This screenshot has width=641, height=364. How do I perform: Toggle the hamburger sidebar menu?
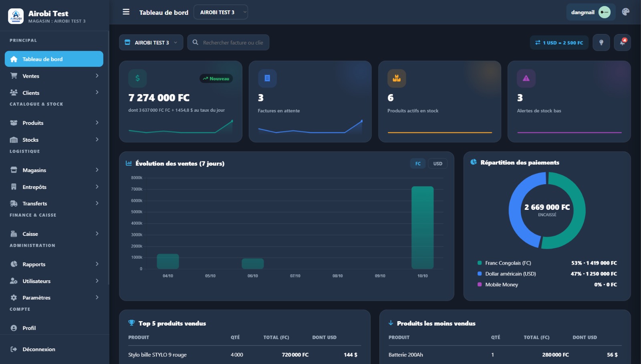(x=126, y=12)
